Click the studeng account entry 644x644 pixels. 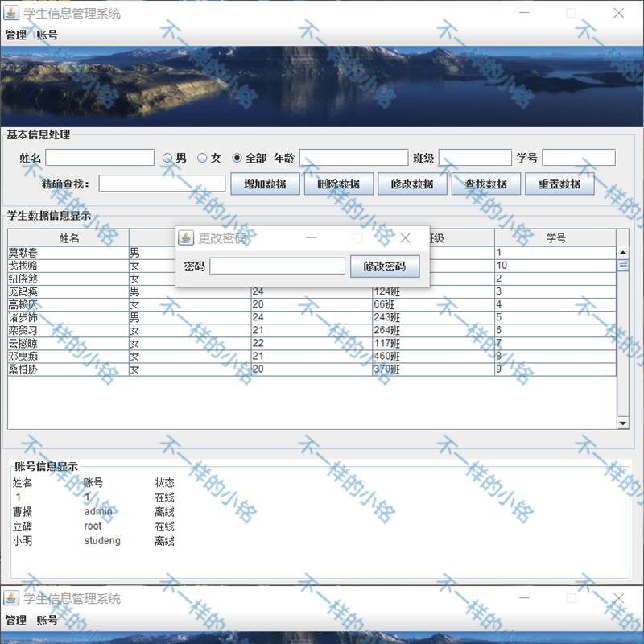tap(102, 540)
